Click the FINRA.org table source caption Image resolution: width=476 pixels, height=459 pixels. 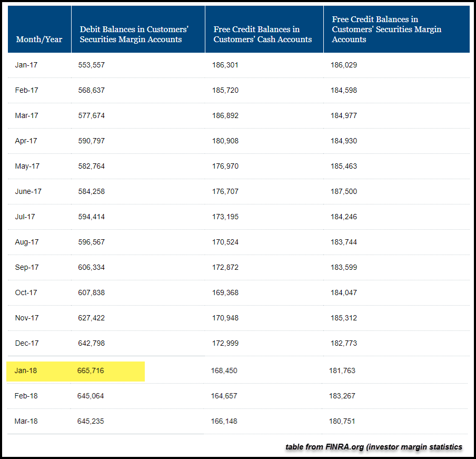374,447
